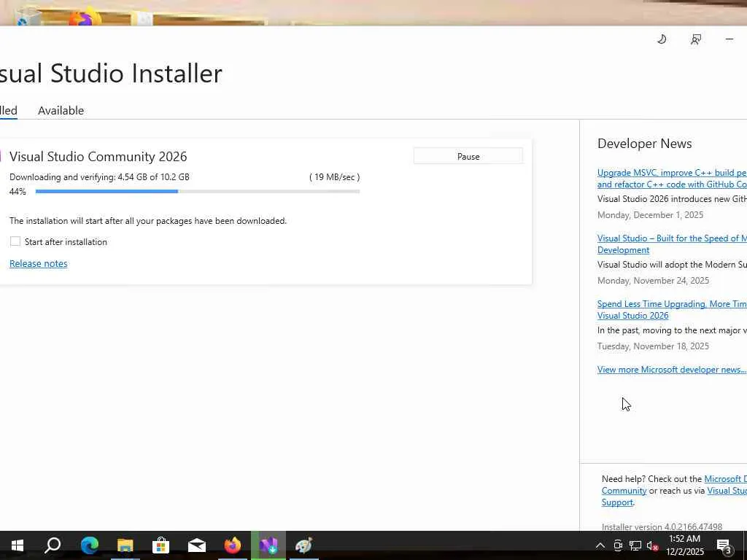This screenshot has width=747, height=560.
Task: Select Visual Studio Installer taskbar icon
Action: click(268, 545)
